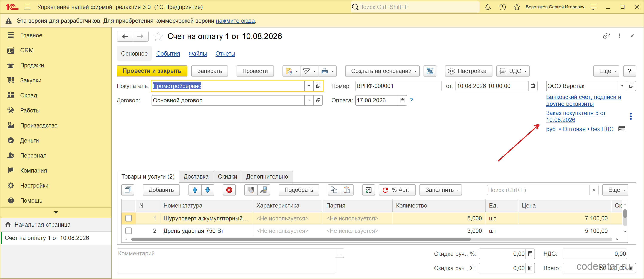The width and height of the screenshot is (644, 279).
Task: Copy link to this document
Action: point(606,36)
